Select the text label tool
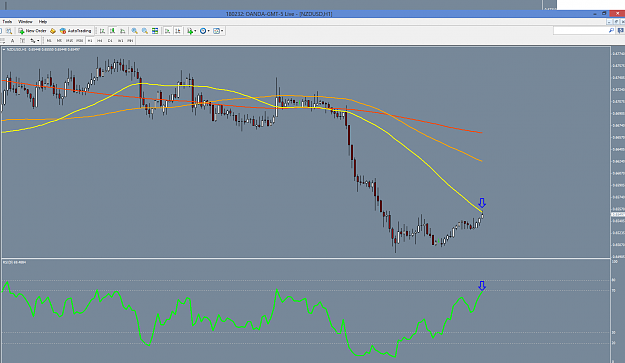625x363 pixels. point(22,40)
